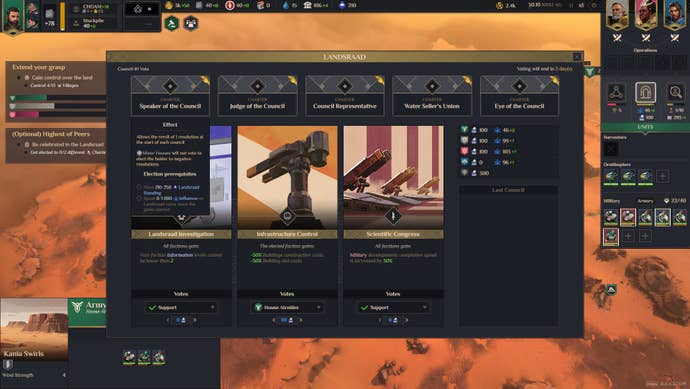
Task: Decrease votes on Infrastructure Control
Action: coord(273,320)
